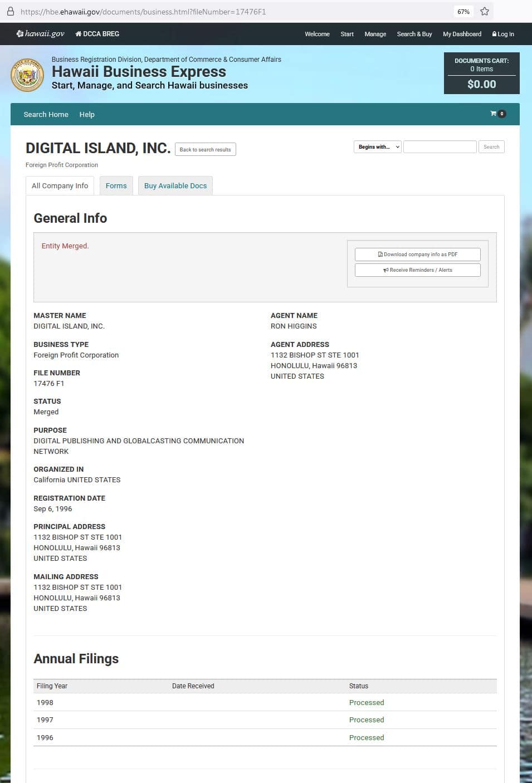
Task: Click the State of Hawaii seal
Action: click(x=27, y=75)
